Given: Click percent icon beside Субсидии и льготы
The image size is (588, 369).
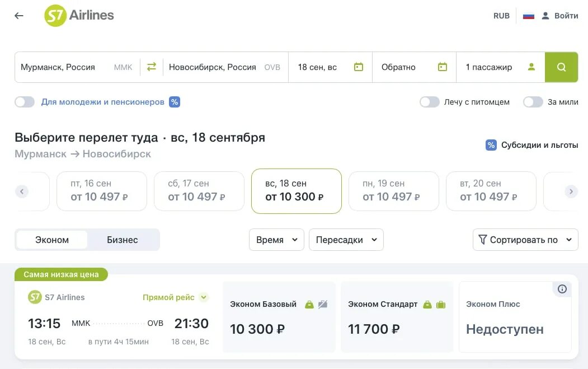Looking at the screenshot, I should tap(491, 145).
